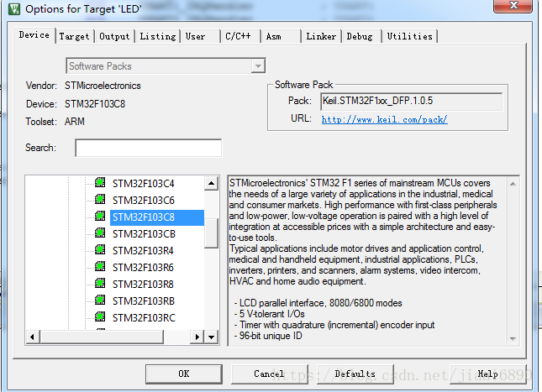Viewport: 542px width, 392px height.
Task: Open the keil.com/pack URL link
Action: pyautogui.click(x=384, y=119)
